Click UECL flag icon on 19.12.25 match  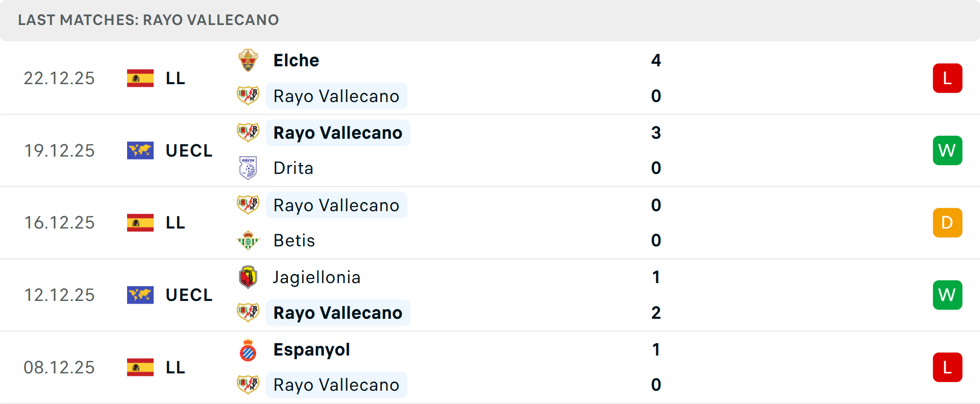point(140,150)
